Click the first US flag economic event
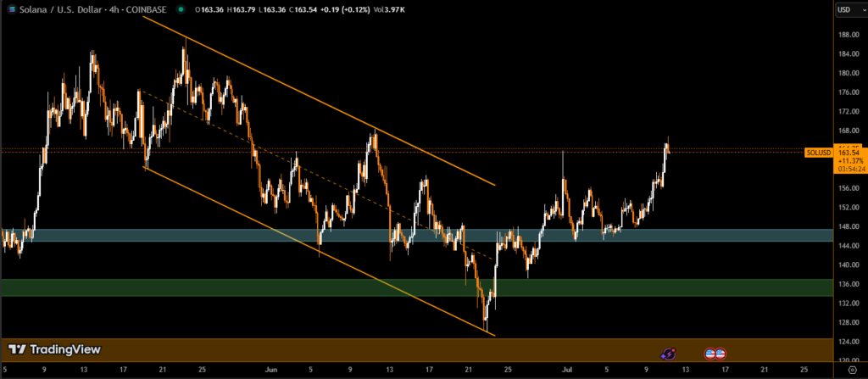868x379 pixels. coord(710,353)
